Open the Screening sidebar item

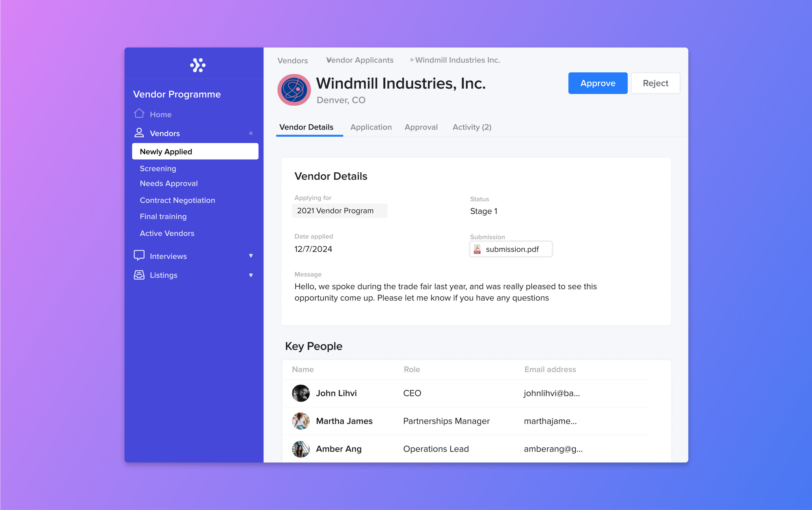click(x=158, y=168)
